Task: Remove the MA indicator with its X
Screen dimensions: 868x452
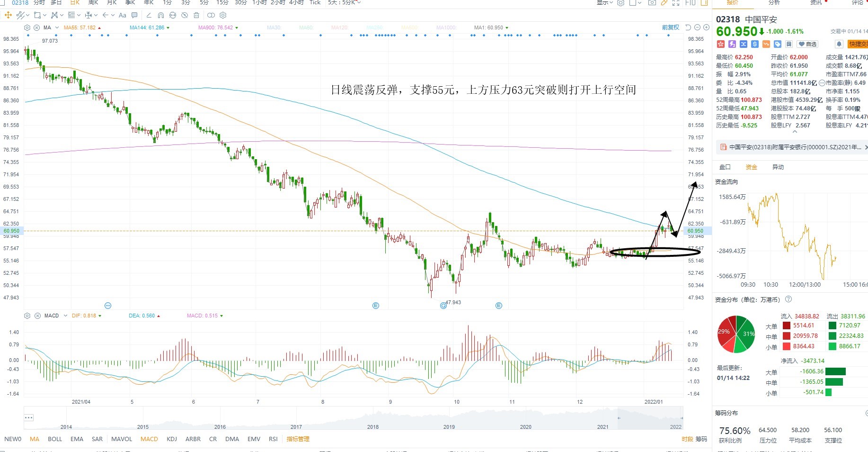Action: pyautogui.click(x=36, y=27)
